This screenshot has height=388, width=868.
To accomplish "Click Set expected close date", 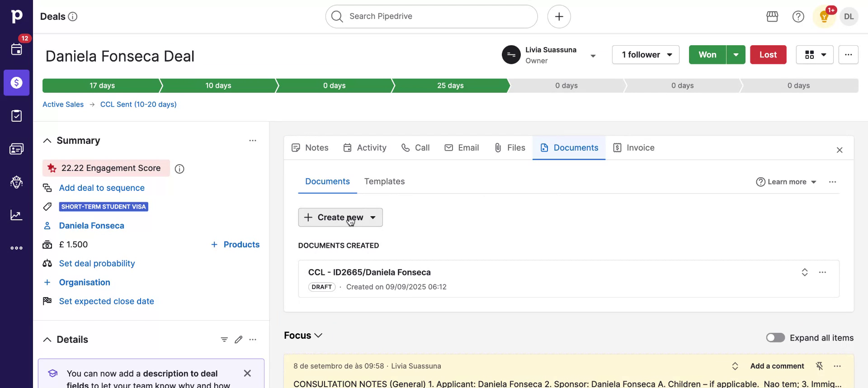I will pos(106,302).
